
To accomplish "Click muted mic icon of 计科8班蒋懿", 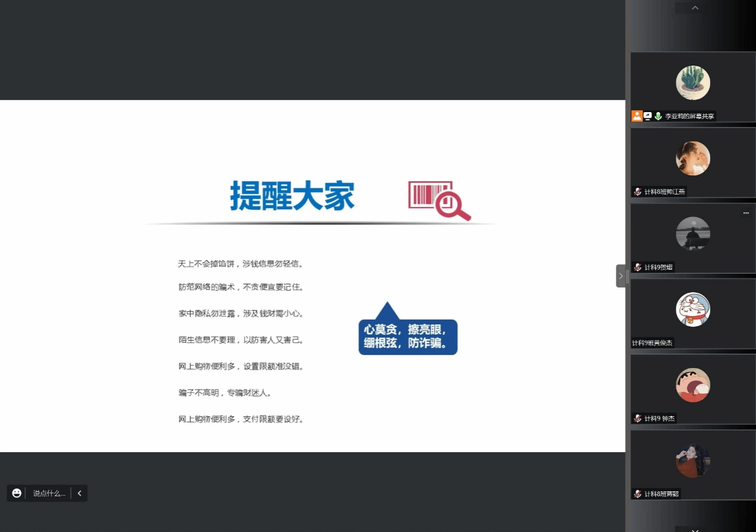I will click(x=638, y=494).
